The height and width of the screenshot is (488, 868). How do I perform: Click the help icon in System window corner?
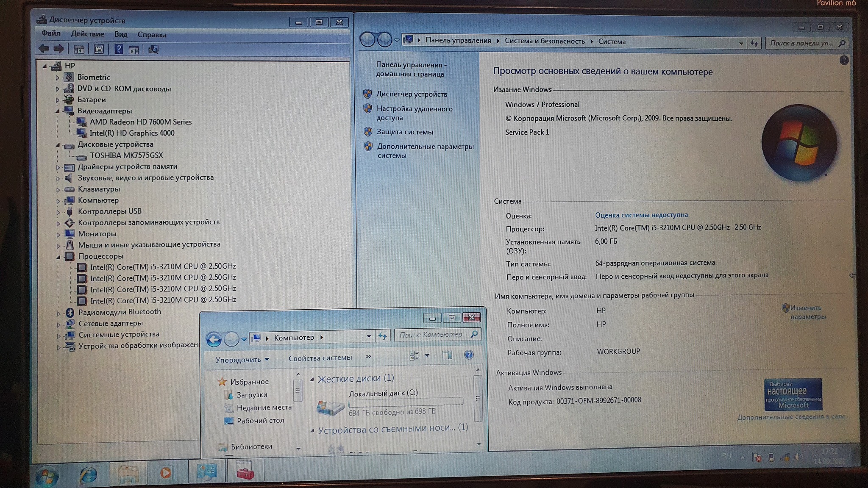tap(843, 60)
